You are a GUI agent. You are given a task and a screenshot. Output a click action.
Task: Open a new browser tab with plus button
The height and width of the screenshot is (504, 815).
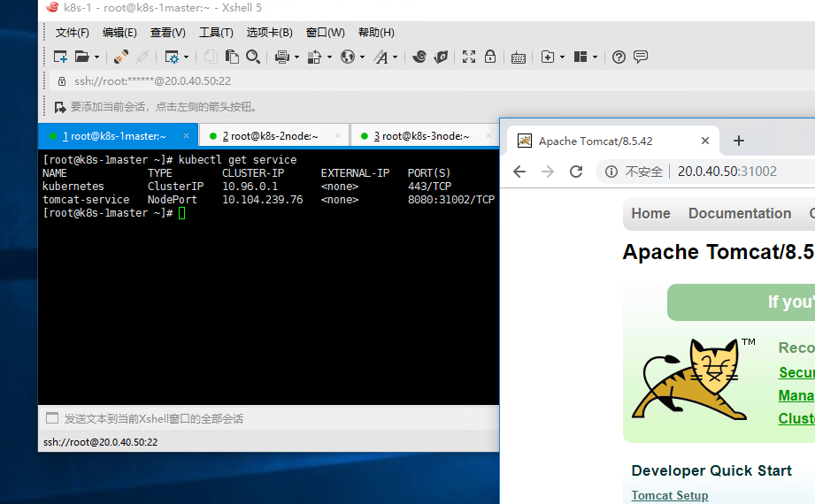coord(739,141)
